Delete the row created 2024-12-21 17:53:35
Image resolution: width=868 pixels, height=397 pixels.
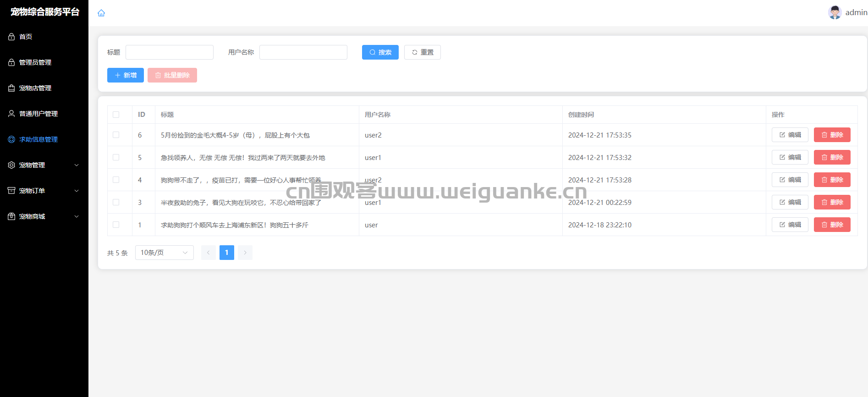[x=832, y=135]
